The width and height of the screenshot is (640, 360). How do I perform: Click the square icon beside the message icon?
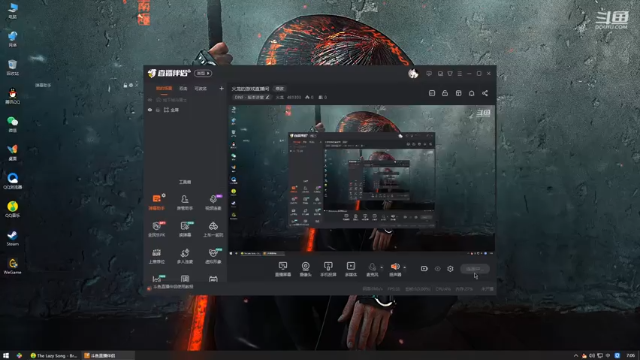440,73
